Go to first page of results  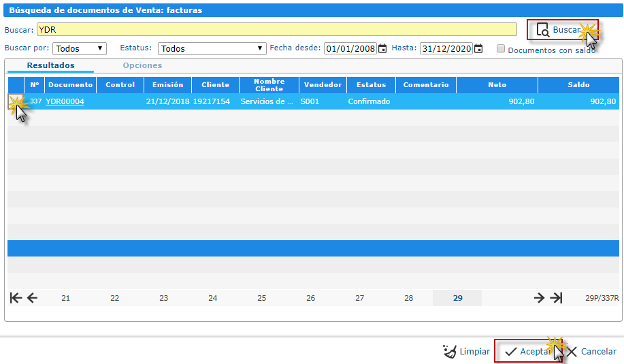click(x=16, y=297)
